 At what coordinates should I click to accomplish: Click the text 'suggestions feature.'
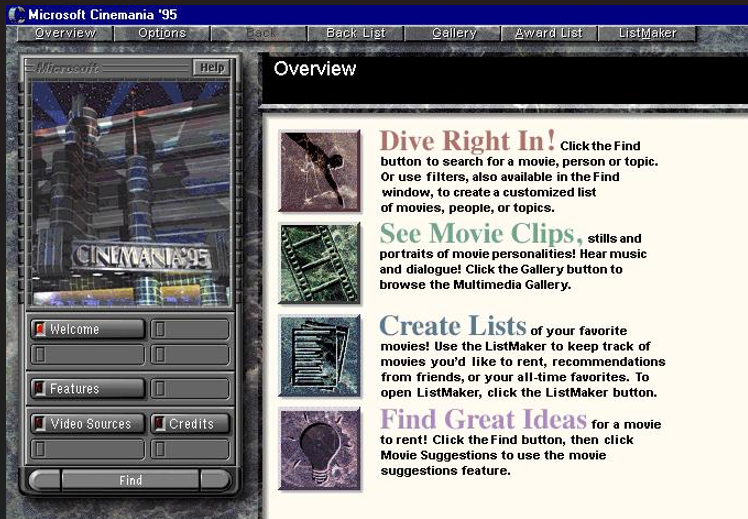[446, 471]
